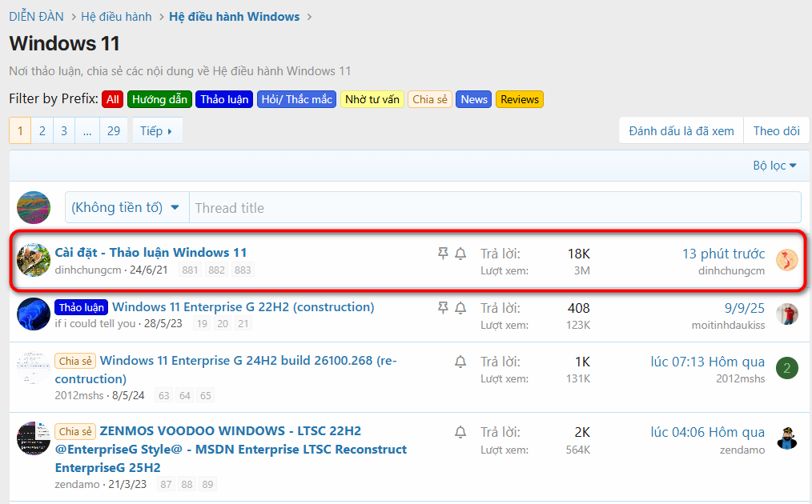Open the '...' page jump in pagination
812x504 pixels.
click(x=87, y=131)
